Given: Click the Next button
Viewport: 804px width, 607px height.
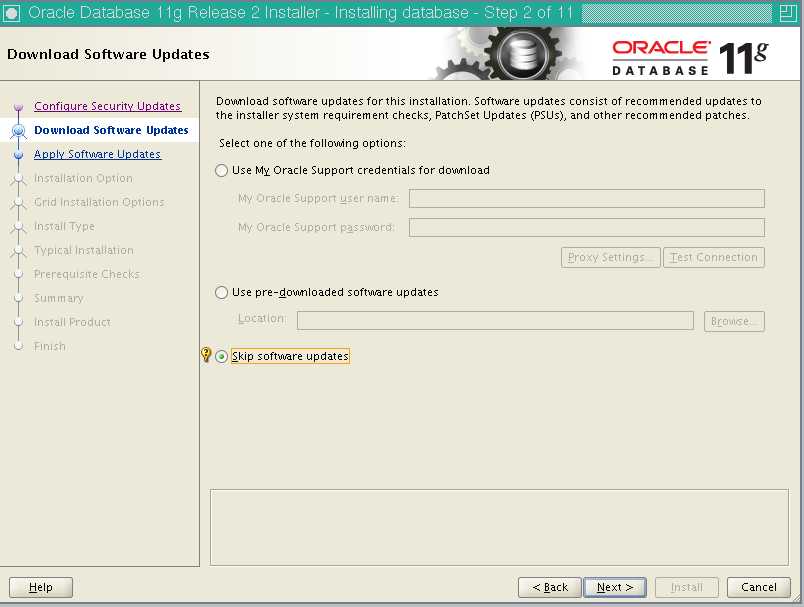Looking at the screenshot, I should pos(615,588).
